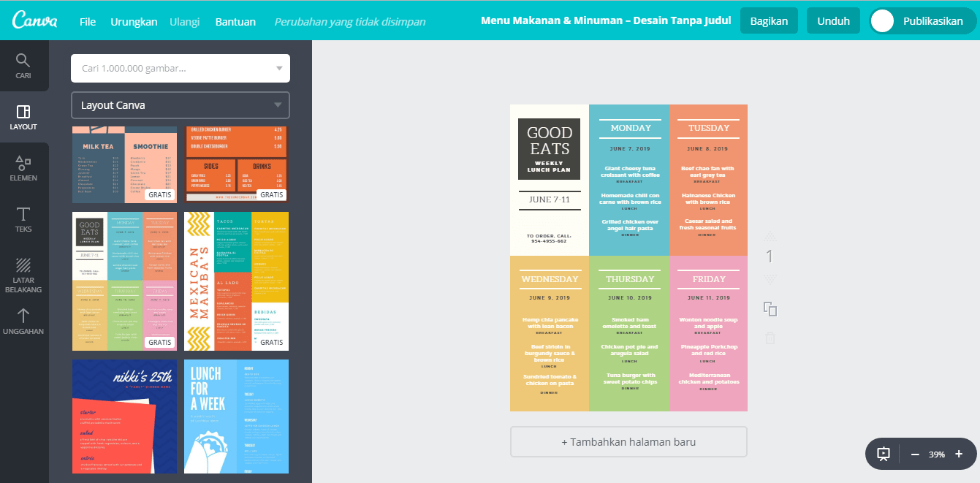980x483 pixels.
Task: Select the JUNE 9, 2019 date text
Action: [550, 298]
